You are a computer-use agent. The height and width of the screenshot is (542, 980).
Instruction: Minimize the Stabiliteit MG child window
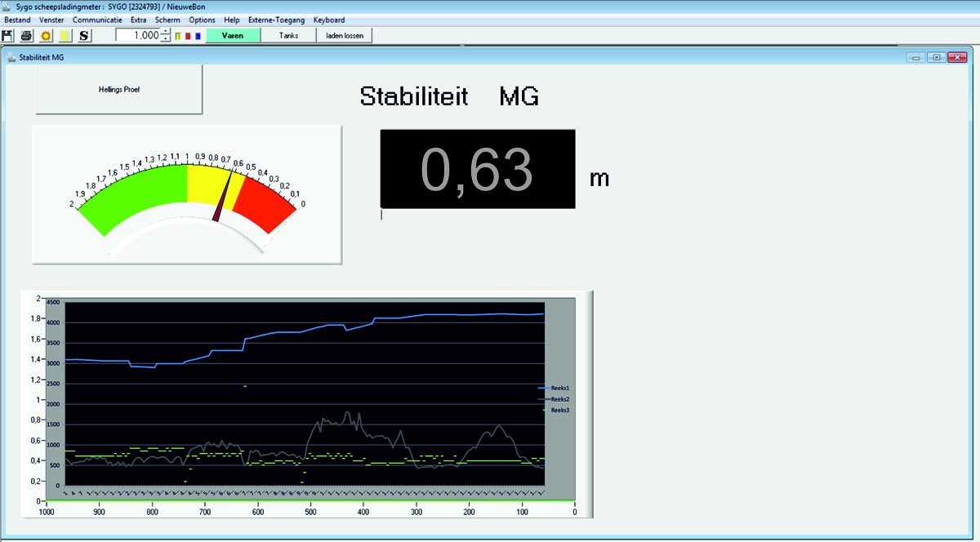pos(917,57)
